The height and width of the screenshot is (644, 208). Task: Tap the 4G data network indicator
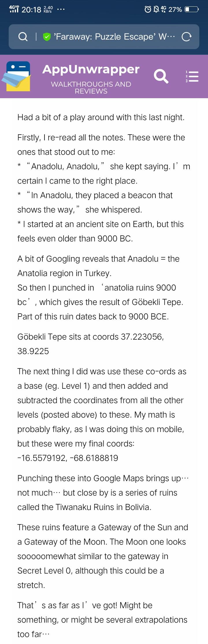[x=164, y=10]
